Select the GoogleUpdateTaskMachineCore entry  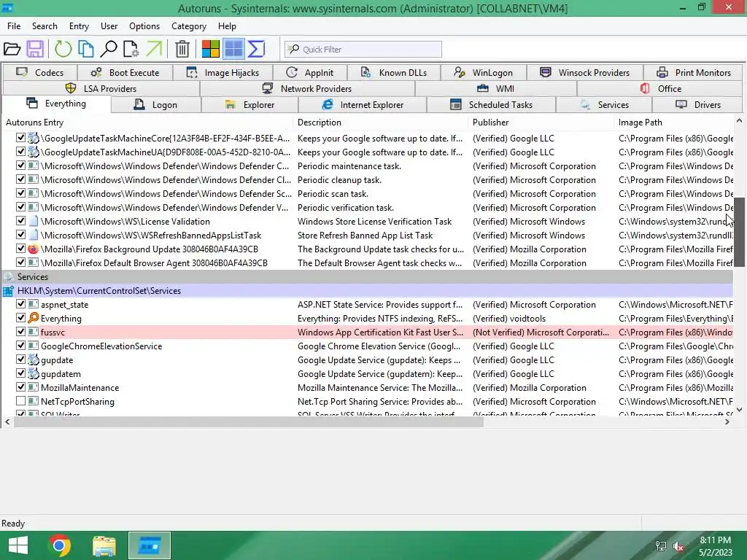165,139
